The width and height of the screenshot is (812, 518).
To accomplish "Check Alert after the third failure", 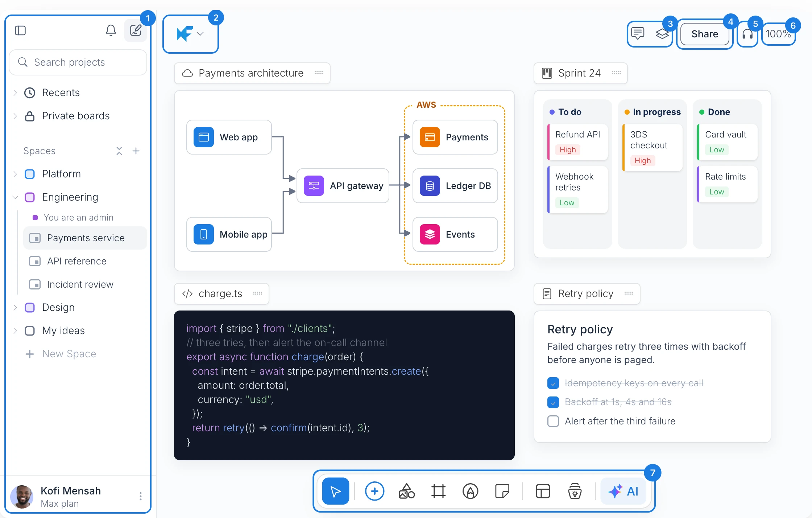I will click(x=553, y=421).
